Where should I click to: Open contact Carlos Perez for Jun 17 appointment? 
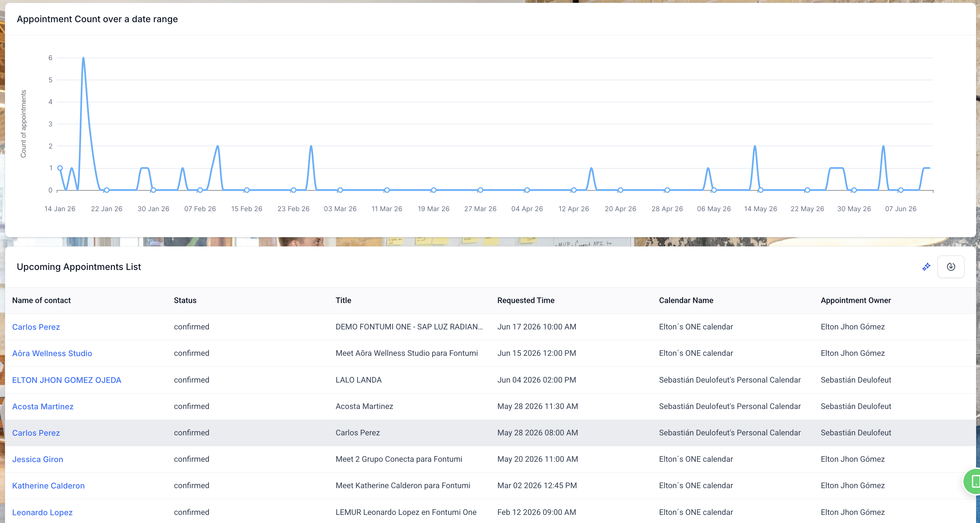[36, 327]
